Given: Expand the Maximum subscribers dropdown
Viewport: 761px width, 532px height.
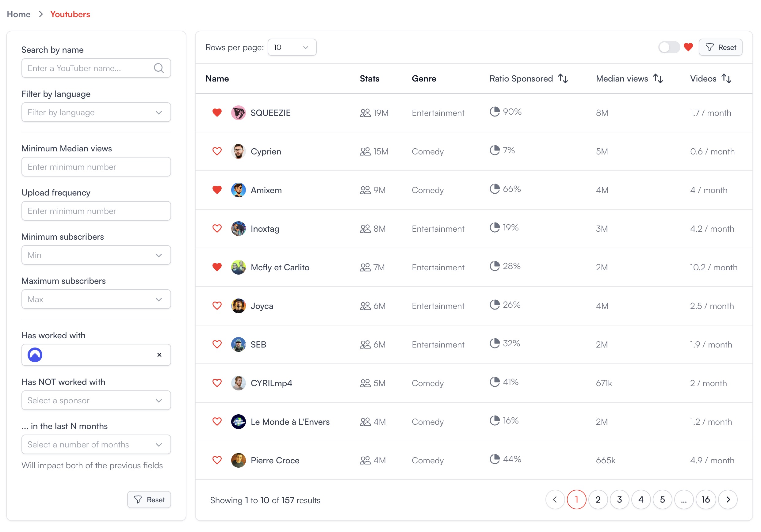Looking at the screenshot, I should pos(96,299).
